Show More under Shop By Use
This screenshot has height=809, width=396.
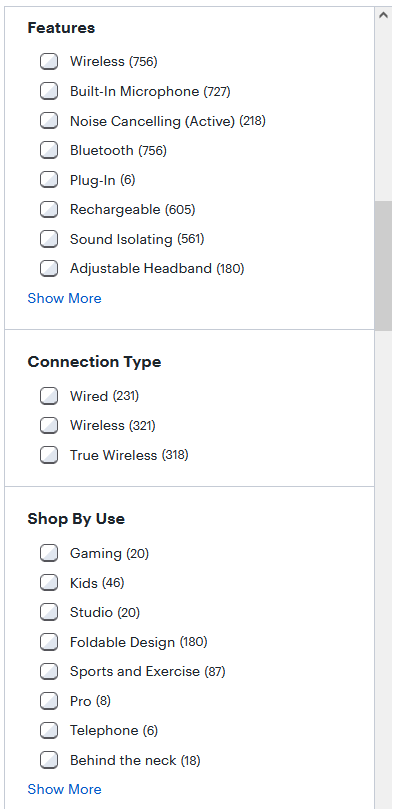coord(64,789)
